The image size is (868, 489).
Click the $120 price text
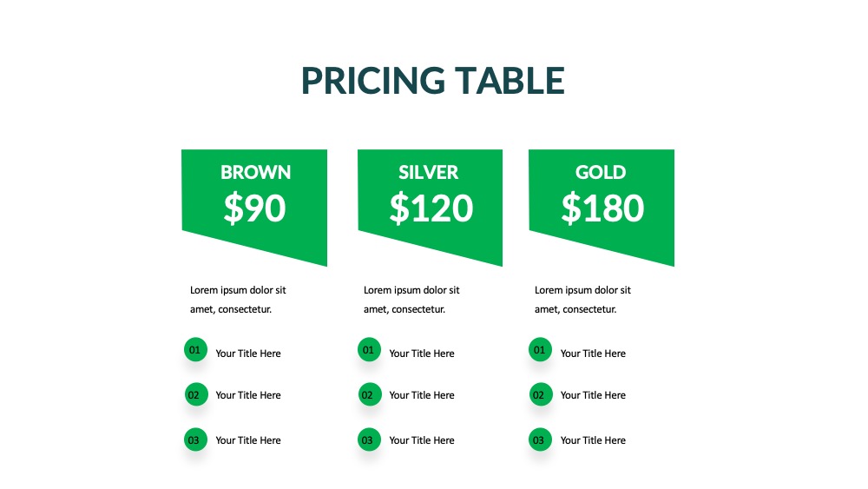pos(431,208)
